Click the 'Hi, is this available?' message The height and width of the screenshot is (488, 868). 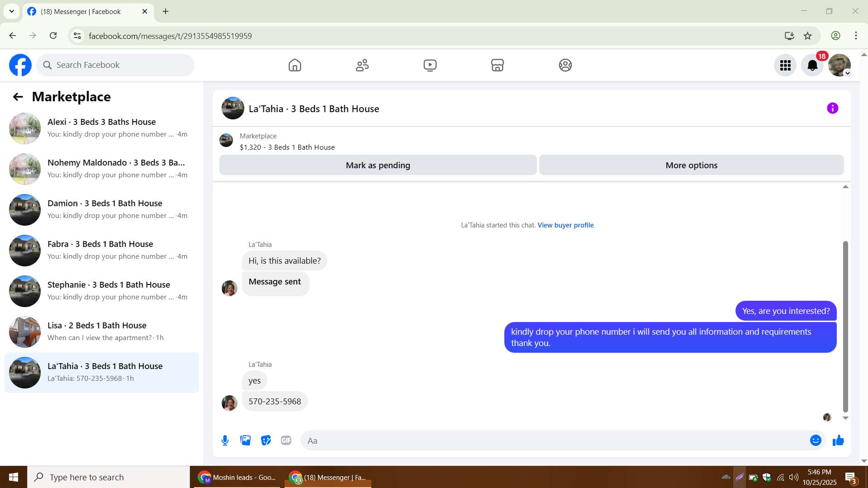click(285, 261)
